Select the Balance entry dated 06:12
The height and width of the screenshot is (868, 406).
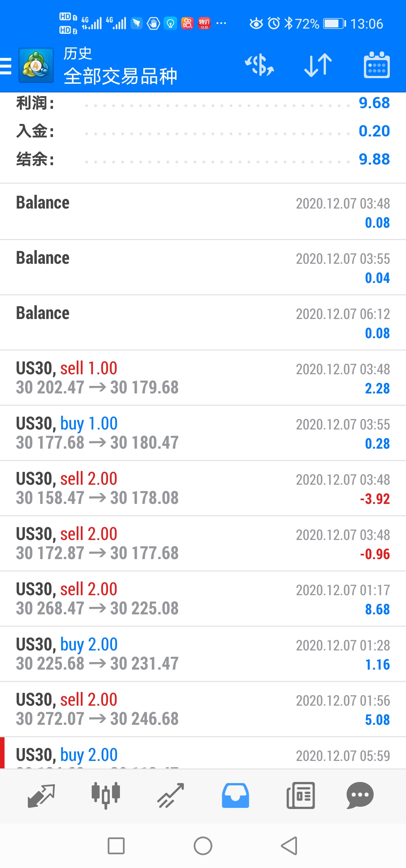click(x=203, y=322)
